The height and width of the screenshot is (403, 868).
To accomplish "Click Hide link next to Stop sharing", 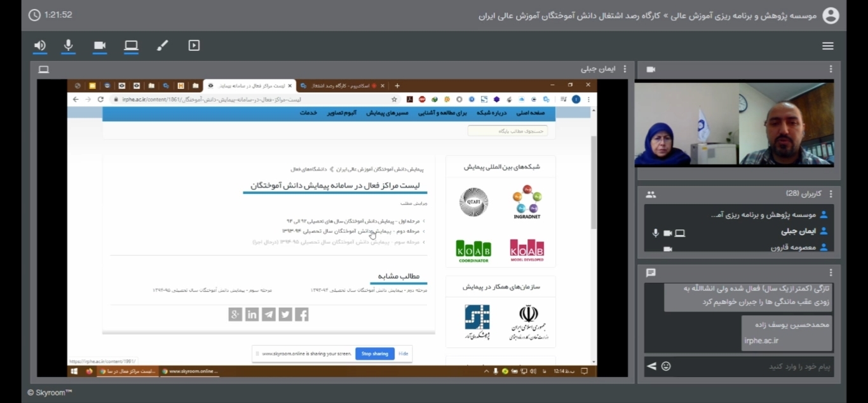I will click(x=403, y=353).
